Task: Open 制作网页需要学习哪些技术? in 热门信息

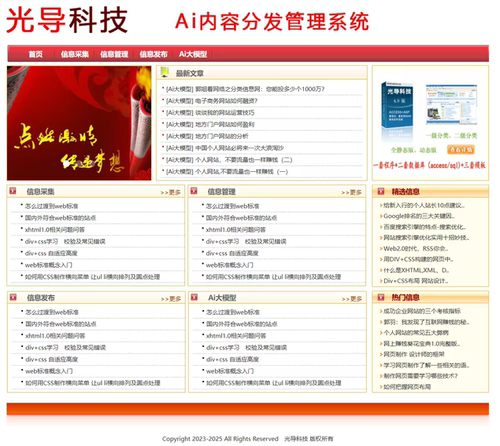Action: point(420,376)
